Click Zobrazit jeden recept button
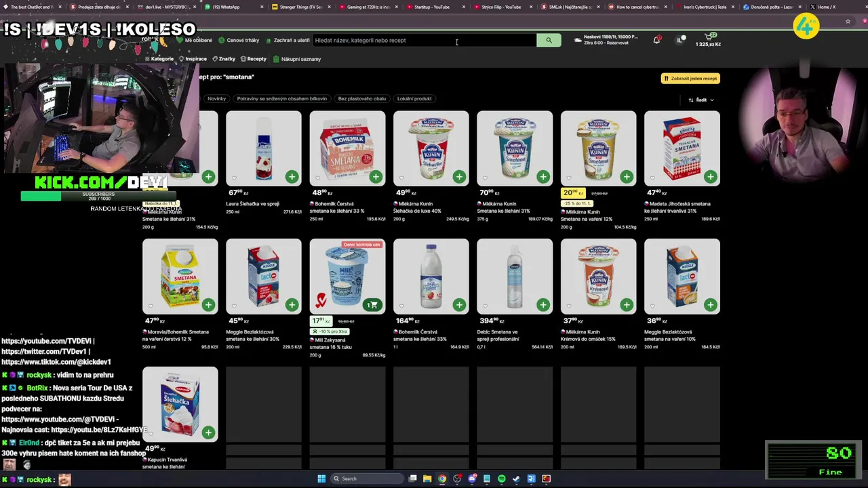Image resolution: width=868 pixels, height=488 pixels. (690, 78)
